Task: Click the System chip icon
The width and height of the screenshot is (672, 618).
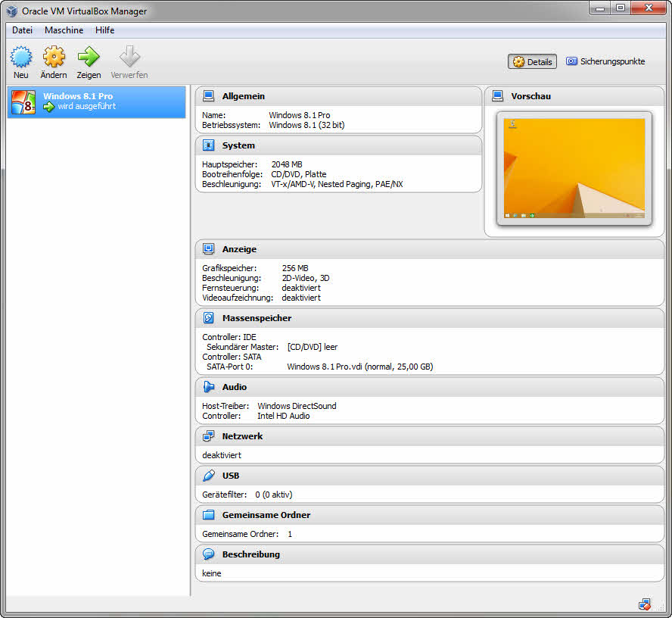Action: pyautogui.click(x=208, y=145)
